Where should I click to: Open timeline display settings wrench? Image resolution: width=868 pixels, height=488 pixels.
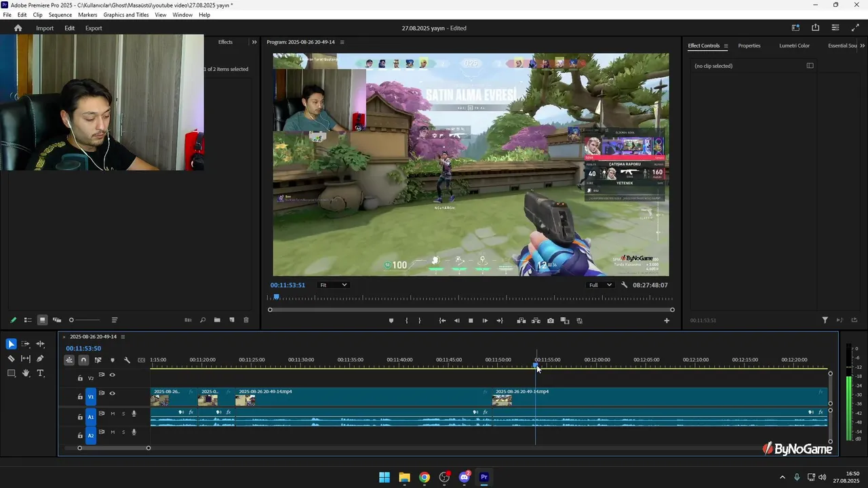(x=127, y=360)
